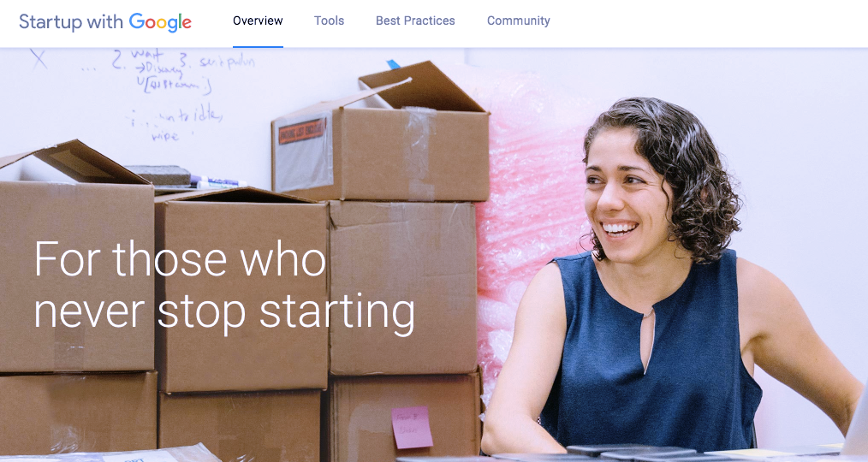Click the "Startup with" logo text

[71, 22]
